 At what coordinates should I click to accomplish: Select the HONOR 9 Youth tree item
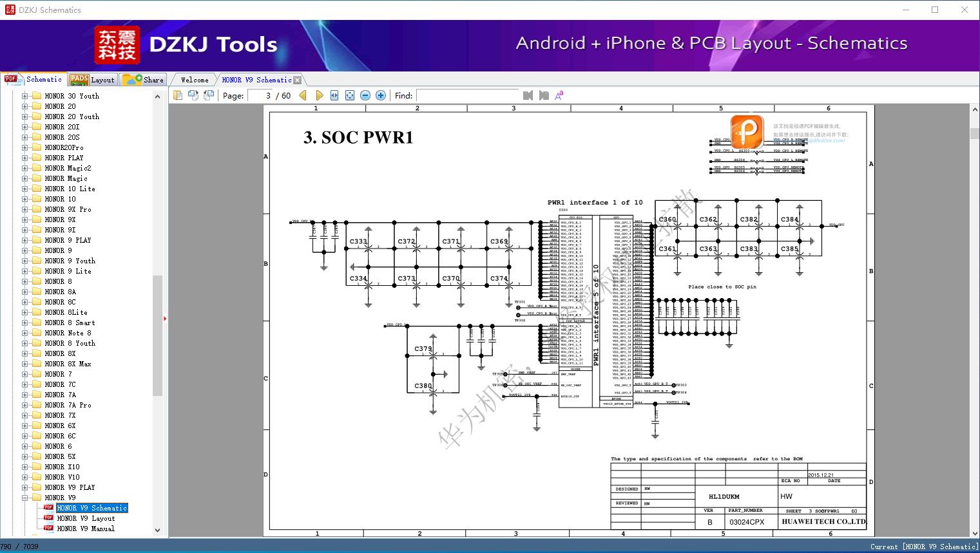pyautogui.click(x=70, y=261)
